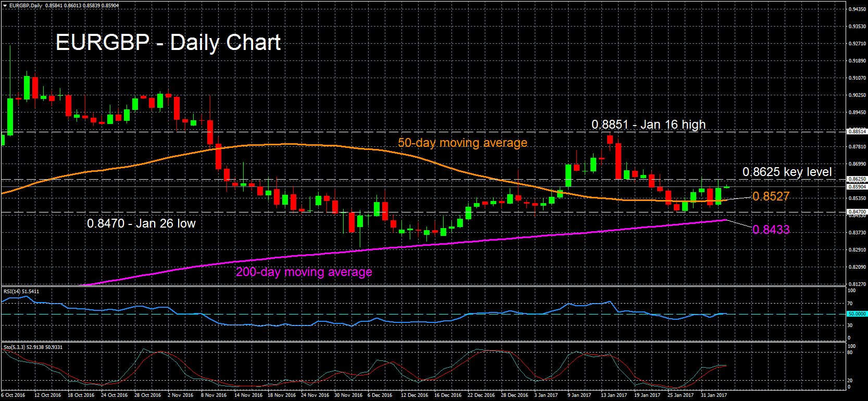Select the "200-day moving average" label

(304, 272)
